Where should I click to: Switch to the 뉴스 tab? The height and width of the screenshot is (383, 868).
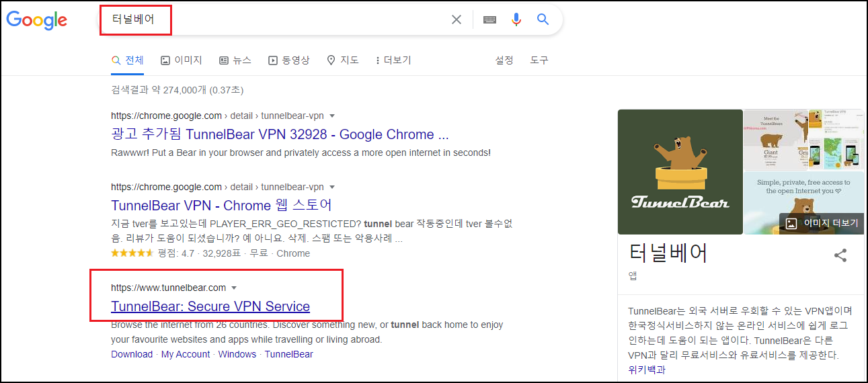pos(235,60)
